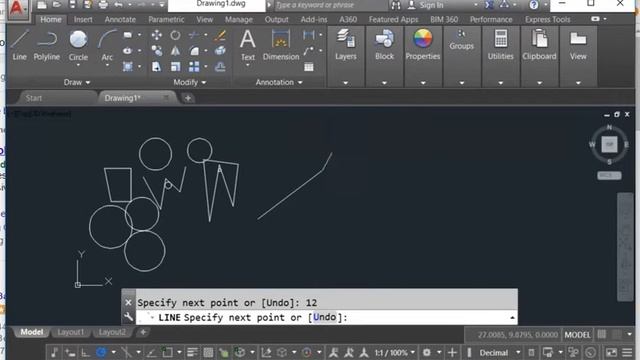Open the 1:1 / 100% annotation scale dropdown
This screenshot has width=640, height=360.
[413, 352]
